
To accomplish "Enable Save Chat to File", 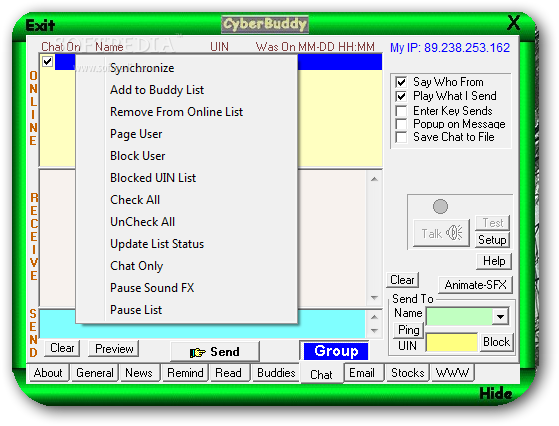I will (401, 137).
